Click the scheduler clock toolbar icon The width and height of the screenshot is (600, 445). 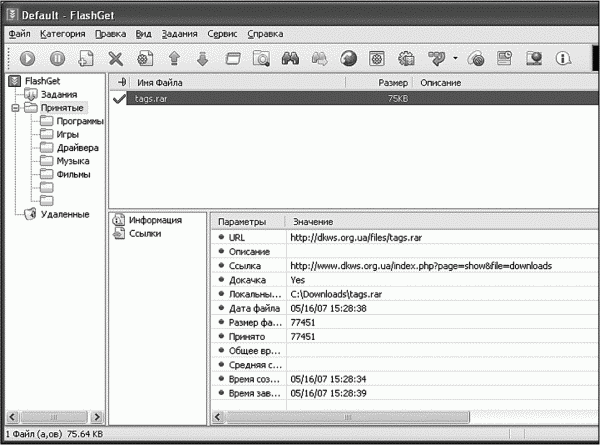click(504, 58)
